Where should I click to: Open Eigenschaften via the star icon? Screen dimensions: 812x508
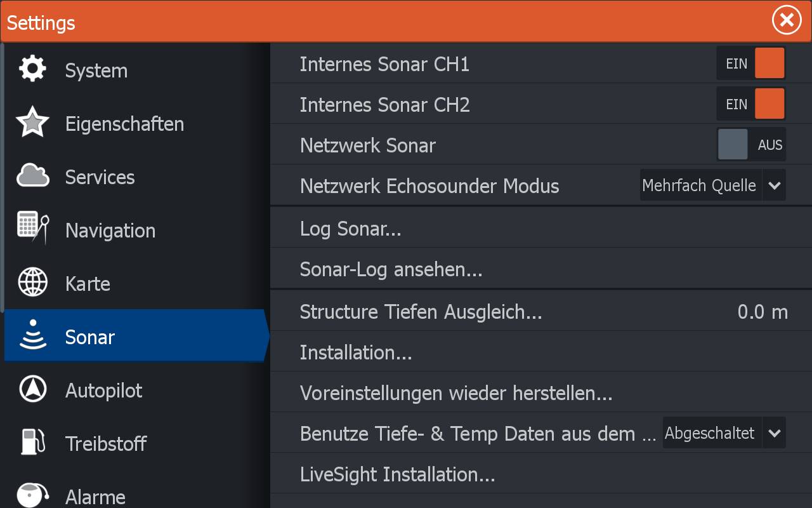click(32, 123)
